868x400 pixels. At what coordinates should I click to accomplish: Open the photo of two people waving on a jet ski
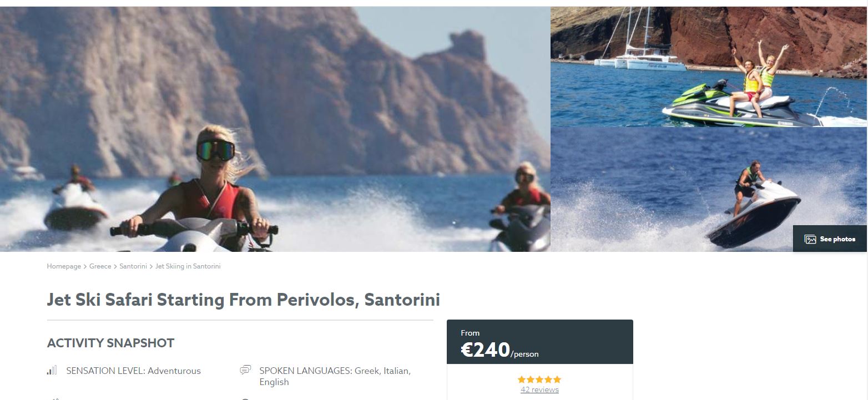pos(709,67)
